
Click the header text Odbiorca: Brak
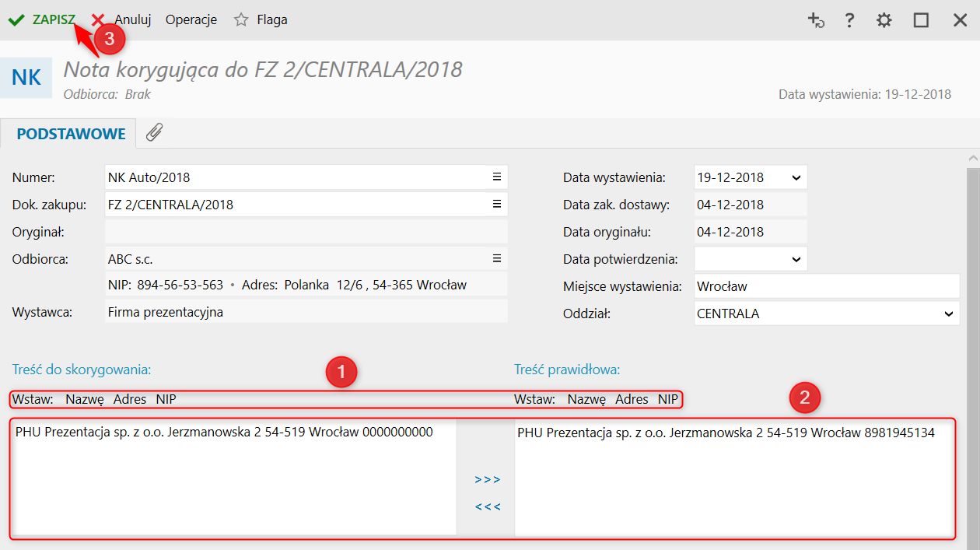pos(107,94)
